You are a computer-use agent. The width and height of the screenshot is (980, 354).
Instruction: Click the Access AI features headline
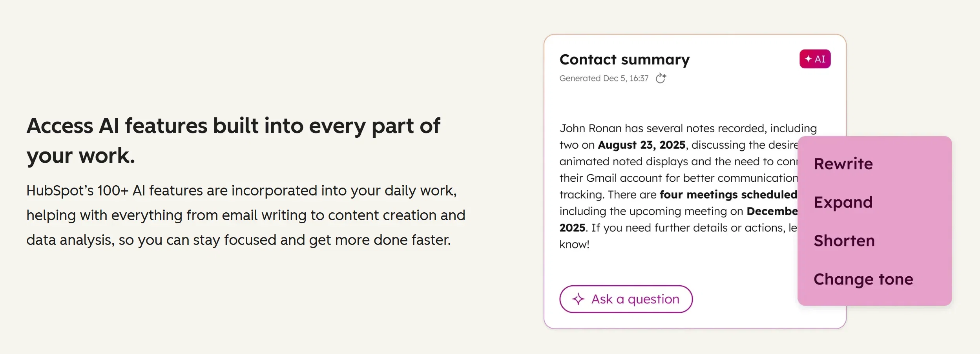point(234,141)
